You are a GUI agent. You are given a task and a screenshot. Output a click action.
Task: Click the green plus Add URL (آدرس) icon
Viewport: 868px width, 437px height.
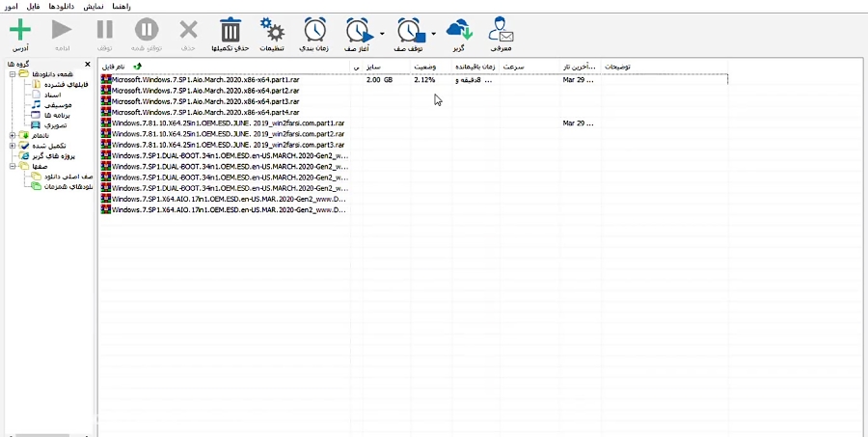[x=20, y=30]
